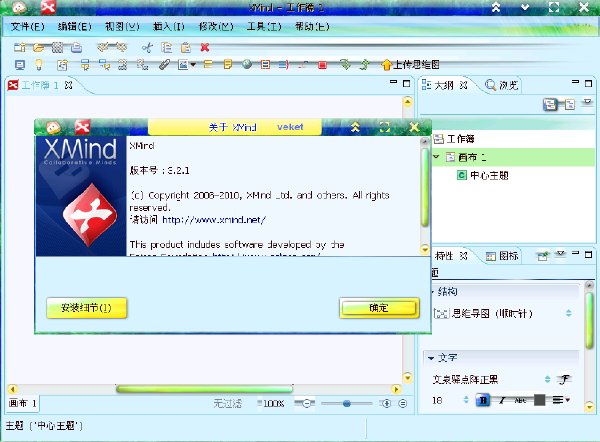Screen dimensions: 600x442
Task: Toggle Bold in properties panel
Action: point(483,400)
